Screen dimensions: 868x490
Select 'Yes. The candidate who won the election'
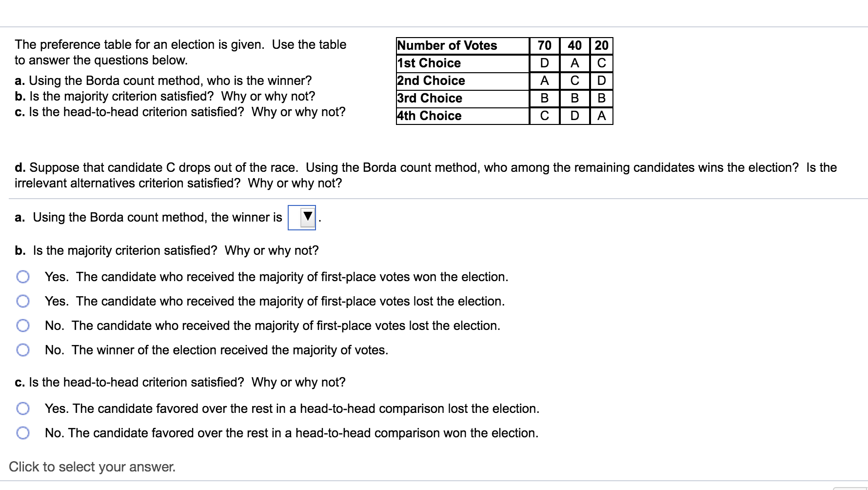coord(22,277)
